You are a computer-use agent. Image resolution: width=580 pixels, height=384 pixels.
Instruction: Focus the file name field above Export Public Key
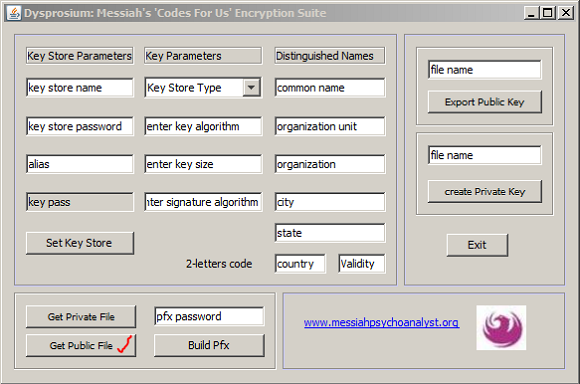(485, 70)
